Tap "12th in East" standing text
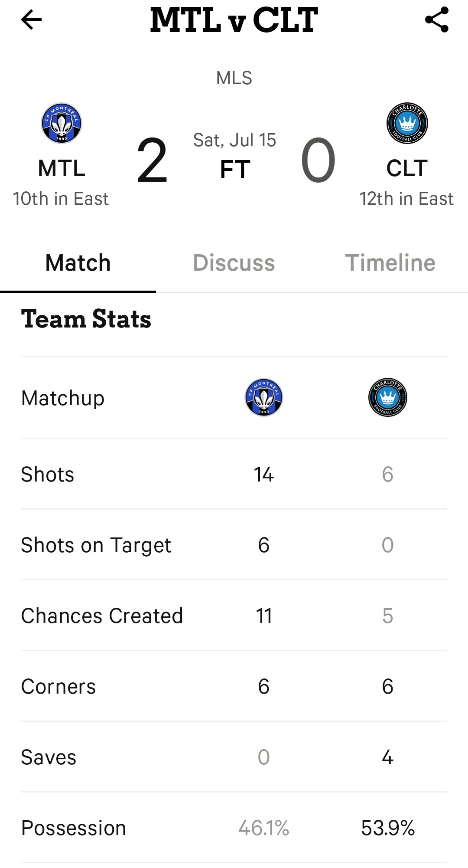Image resolution: width=468 pixels, height=868 pixels. coord(406,199)
